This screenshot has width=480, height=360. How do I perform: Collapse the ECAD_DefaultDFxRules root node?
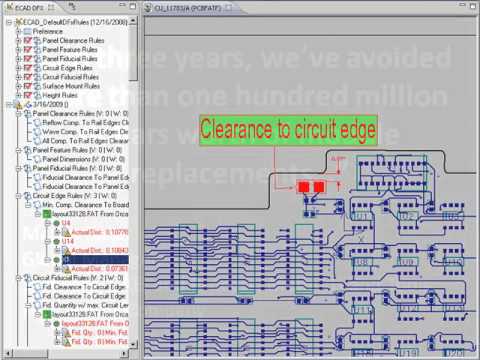(x=9, y=22)
